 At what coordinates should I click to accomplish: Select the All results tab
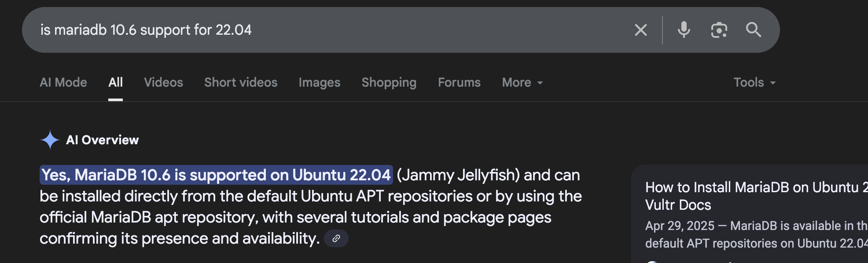click(x=115, y=82)
